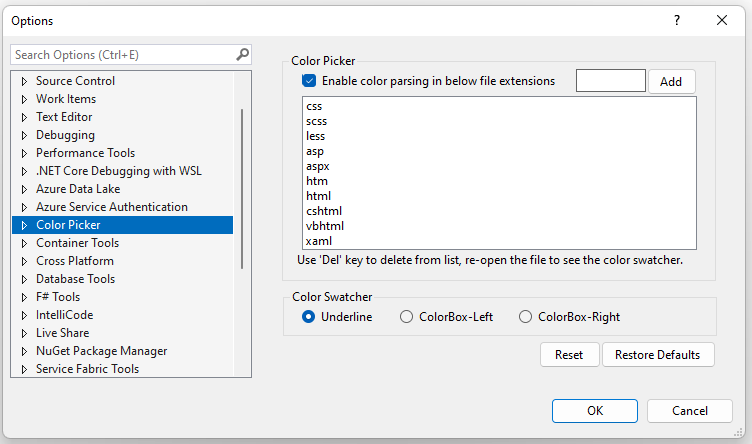Expand the Database Tools node
752x444 pixels.
point(23,279)
